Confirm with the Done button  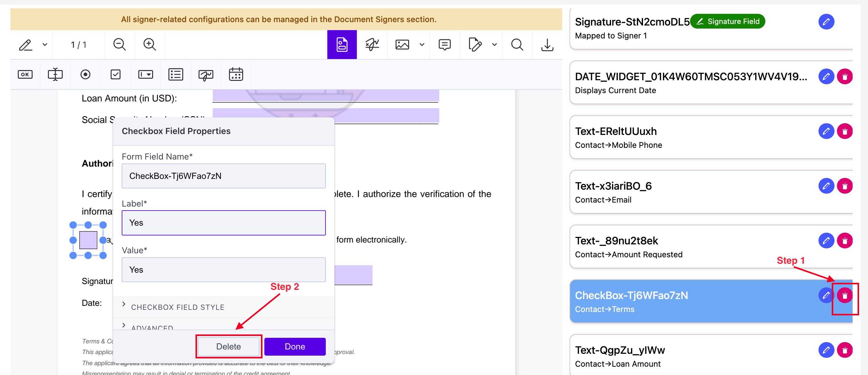point(295,346)
